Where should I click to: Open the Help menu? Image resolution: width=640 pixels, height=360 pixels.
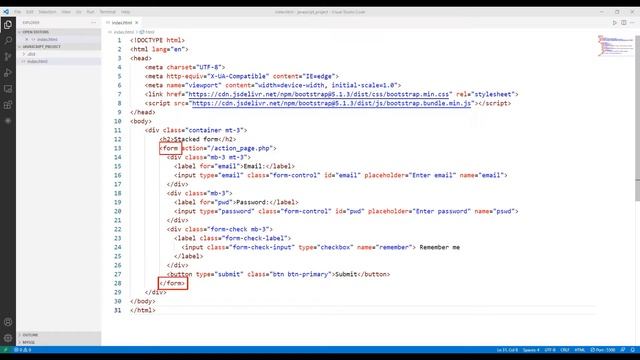[126, 12]
